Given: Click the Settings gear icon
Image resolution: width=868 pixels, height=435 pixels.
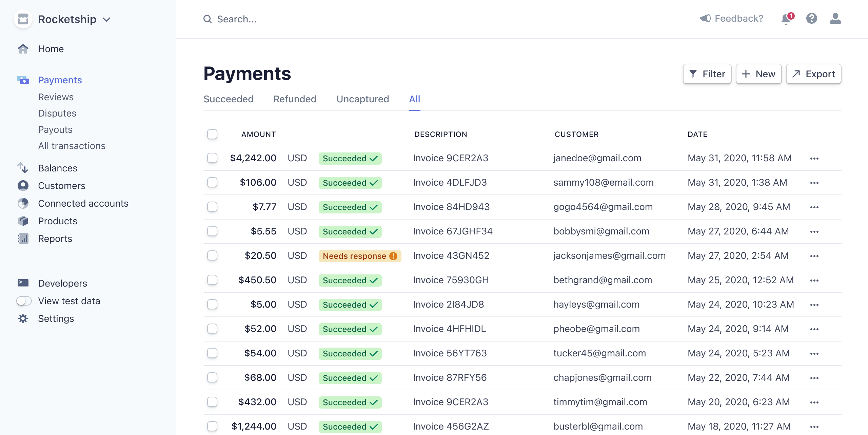Looking at the screenshot, I should click(x=23, y=318).
